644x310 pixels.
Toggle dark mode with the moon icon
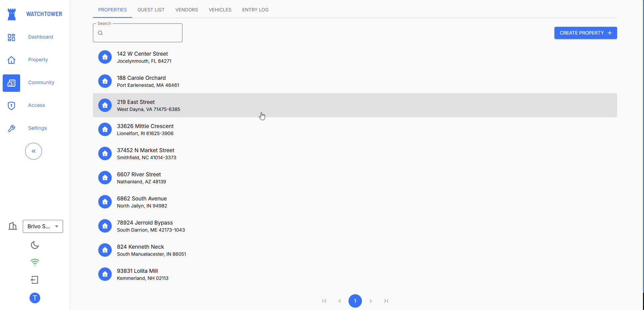click(35, 245)
